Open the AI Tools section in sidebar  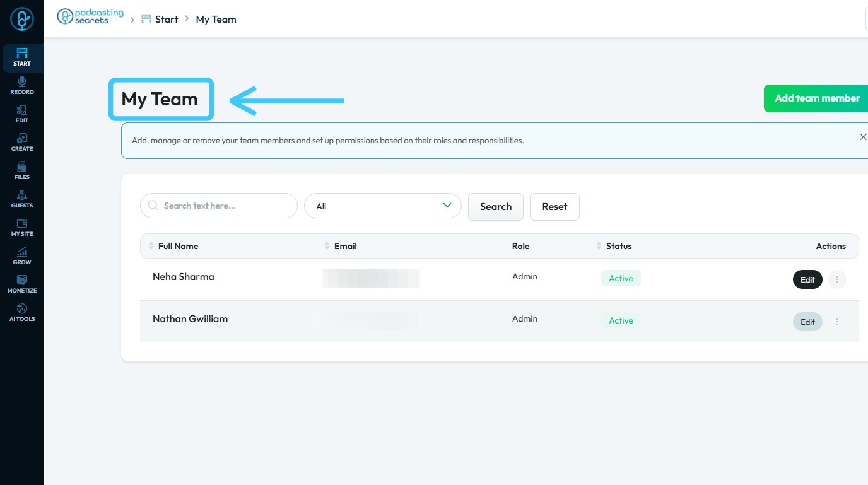22,313
